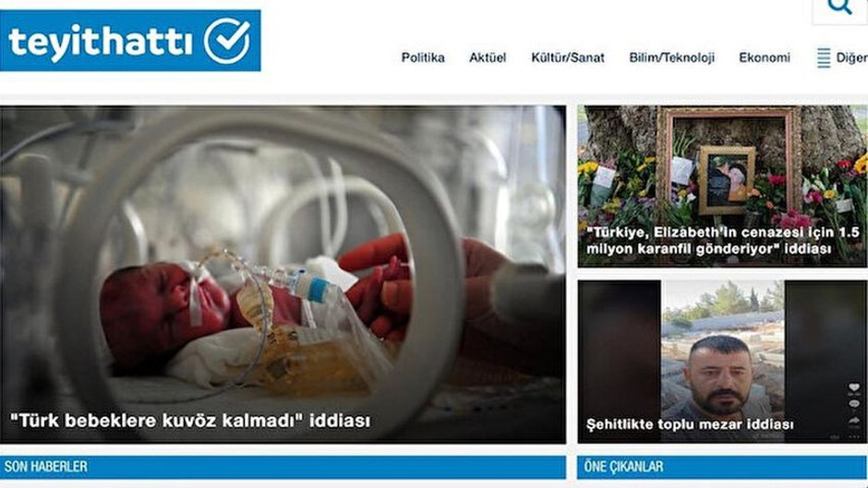Screen dimensions: 868x488
Task: Select the Kültür/Sanat category
Action: click(x=567, y=57)
